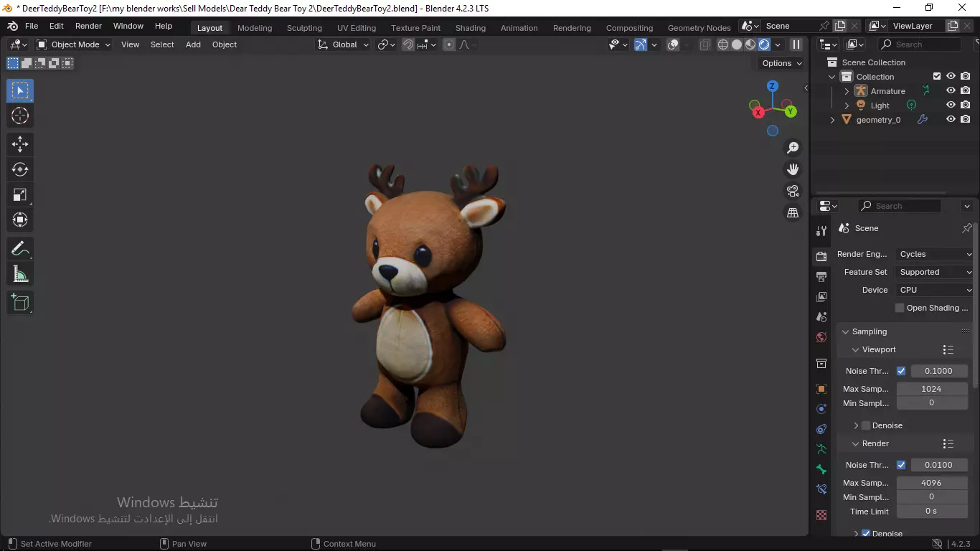Adjust Viewport Max Samples 1024 field
980x551 pixels.
[x=932, y=389]
